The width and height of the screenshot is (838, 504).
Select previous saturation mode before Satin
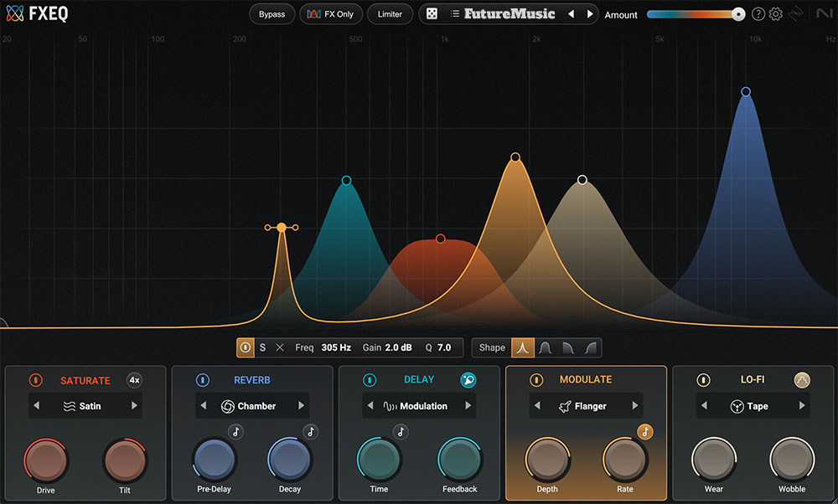click(36, 406)
